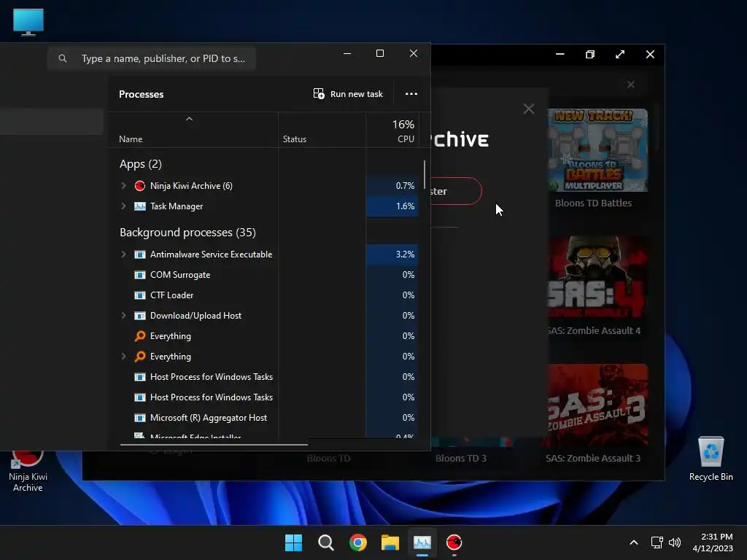Expand the Download/Upload Host row
The image size is (747, 560).
123,315
